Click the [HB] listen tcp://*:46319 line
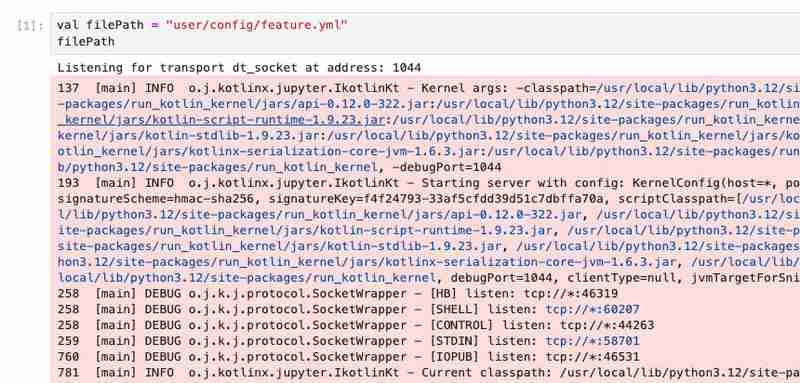 point(337,294)
